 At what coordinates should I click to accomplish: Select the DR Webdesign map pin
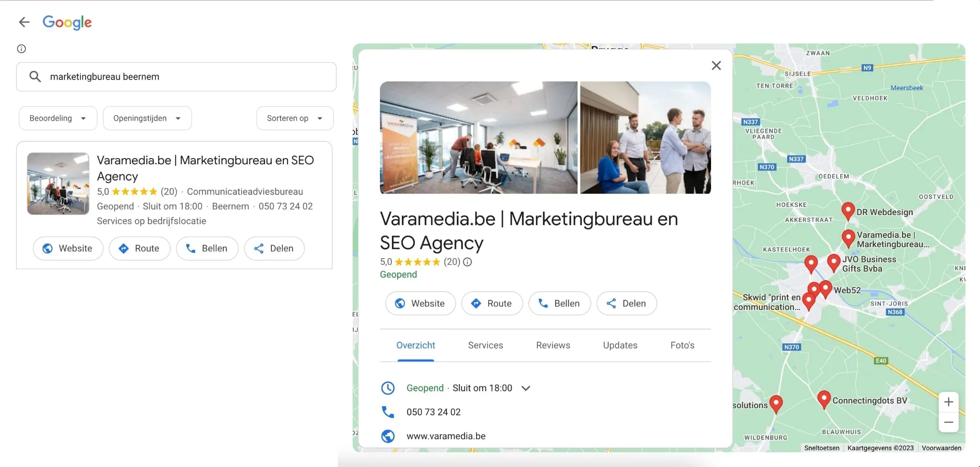pyautogui.click(x=848, y=211)
